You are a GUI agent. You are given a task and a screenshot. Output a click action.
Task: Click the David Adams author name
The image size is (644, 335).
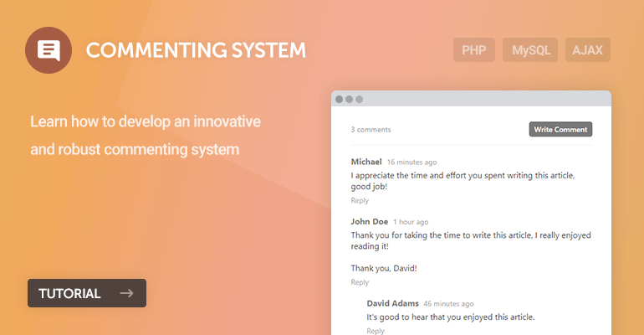tap(392, 303)
